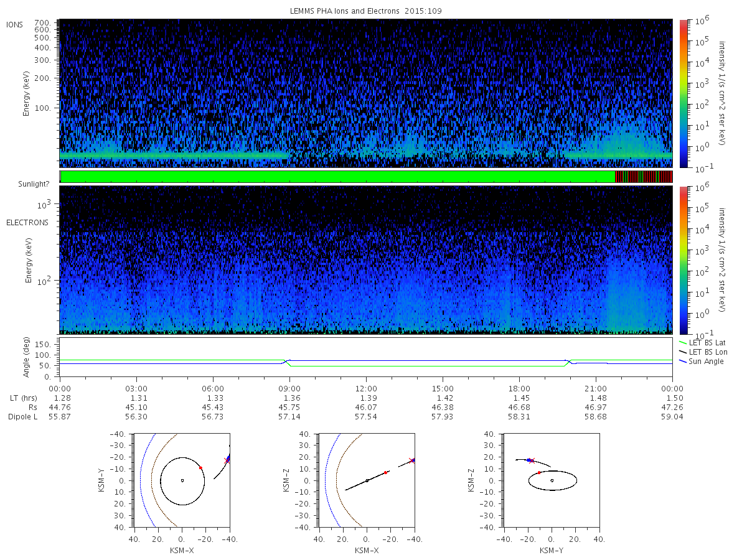Click the green Sunlight indicator bar
Screen dimensions: 747x560
pyautogui.click(x=337, y=177)
